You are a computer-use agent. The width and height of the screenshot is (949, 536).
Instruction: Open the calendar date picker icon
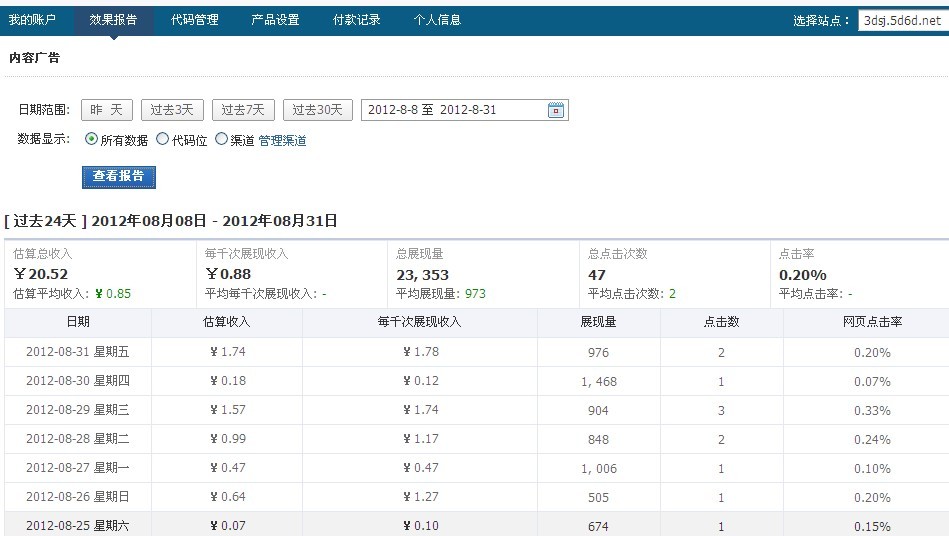point(556,110)
